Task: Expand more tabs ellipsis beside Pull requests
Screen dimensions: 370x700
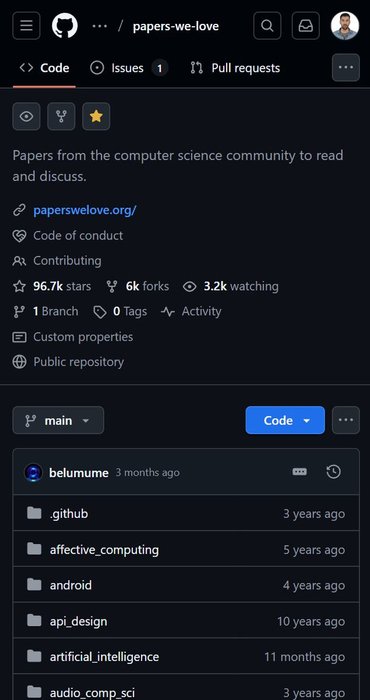Action: [x=346, y=67]
